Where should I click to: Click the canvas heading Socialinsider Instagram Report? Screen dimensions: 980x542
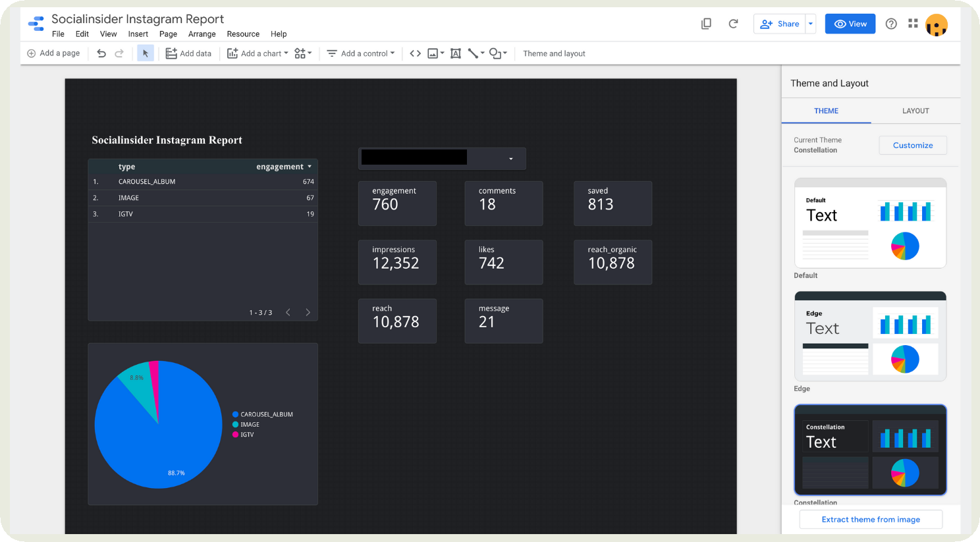coord(167,140)
